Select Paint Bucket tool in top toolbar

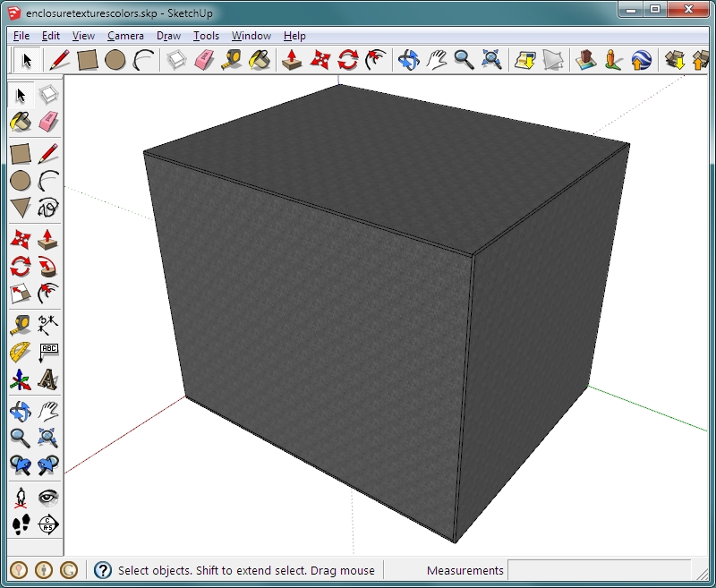click(x=260, y=60)
